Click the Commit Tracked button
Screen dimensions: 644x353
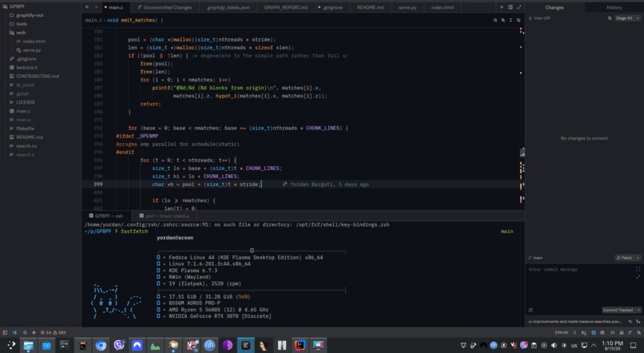coord(618,310)
